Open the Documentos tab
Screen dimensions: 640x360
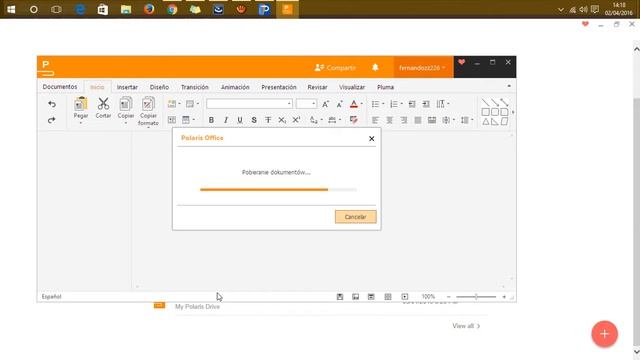[x=60, y=87]
